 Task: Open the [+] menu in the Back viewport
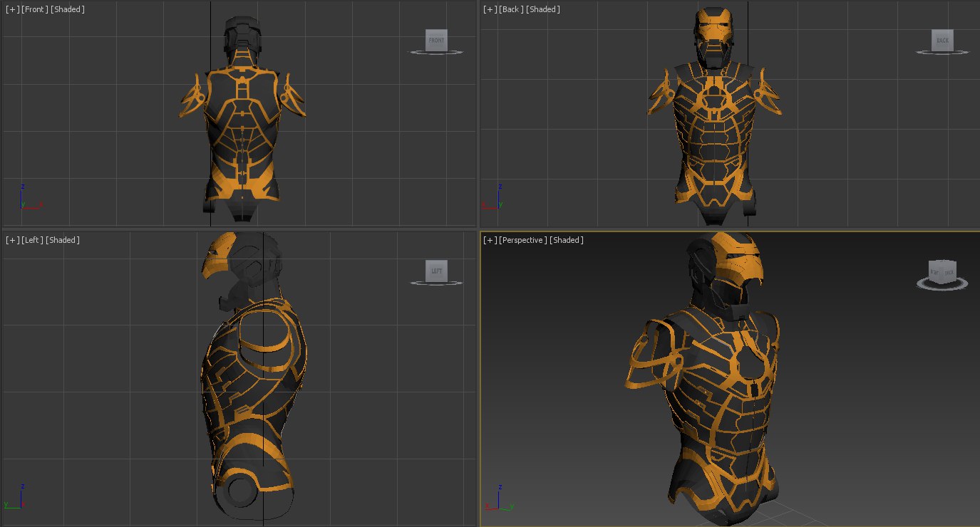[x=490, y=10]
